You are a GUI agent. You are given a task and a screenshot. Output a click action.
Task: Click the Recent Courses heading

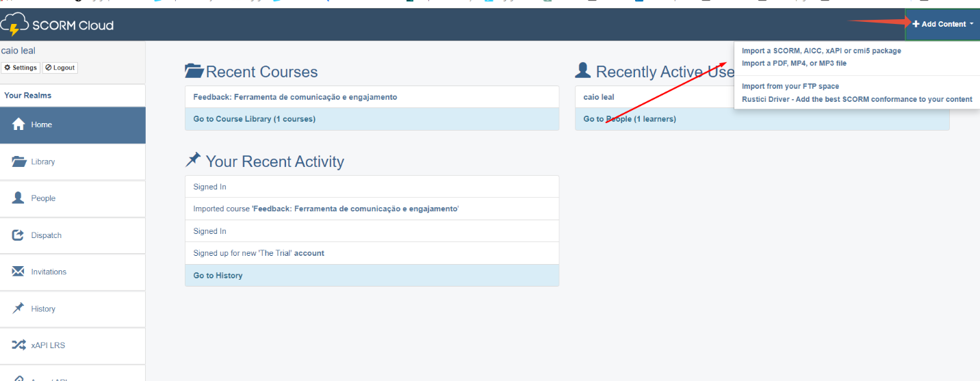tap(261, 72)
